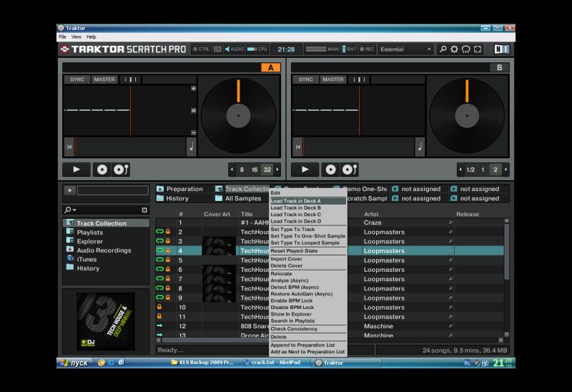572x392 pixels.
Task: Click the headphones cue icon in header
Action: [466, 49]
